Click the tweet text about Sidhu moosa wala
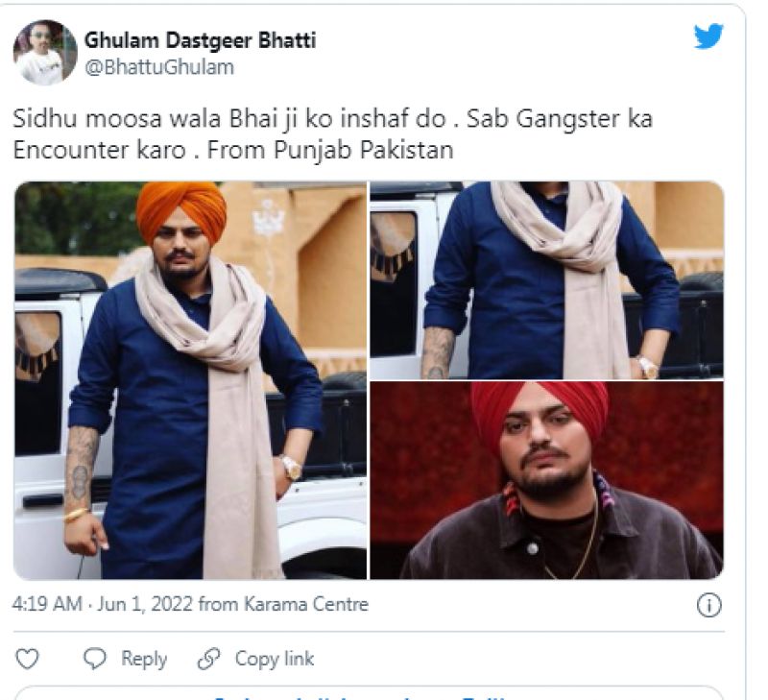Screen dimensions: 768x700 click(332, 134)
